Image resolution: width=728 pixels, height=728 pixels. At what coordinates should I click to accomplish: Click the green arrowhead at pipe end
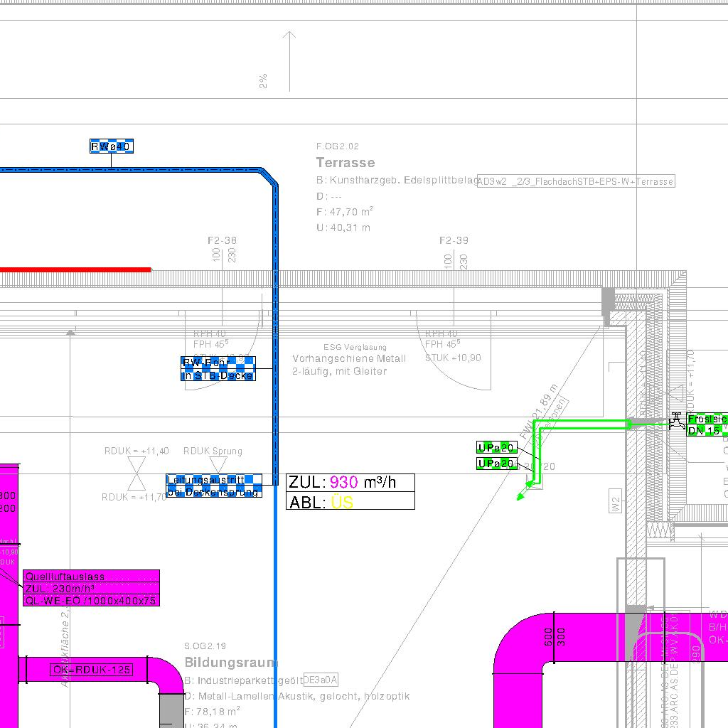click(520, 496)
